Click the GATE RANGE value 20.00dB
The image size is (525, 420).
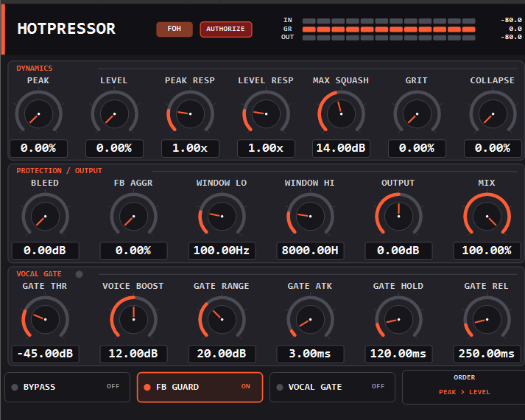[222, 354]
